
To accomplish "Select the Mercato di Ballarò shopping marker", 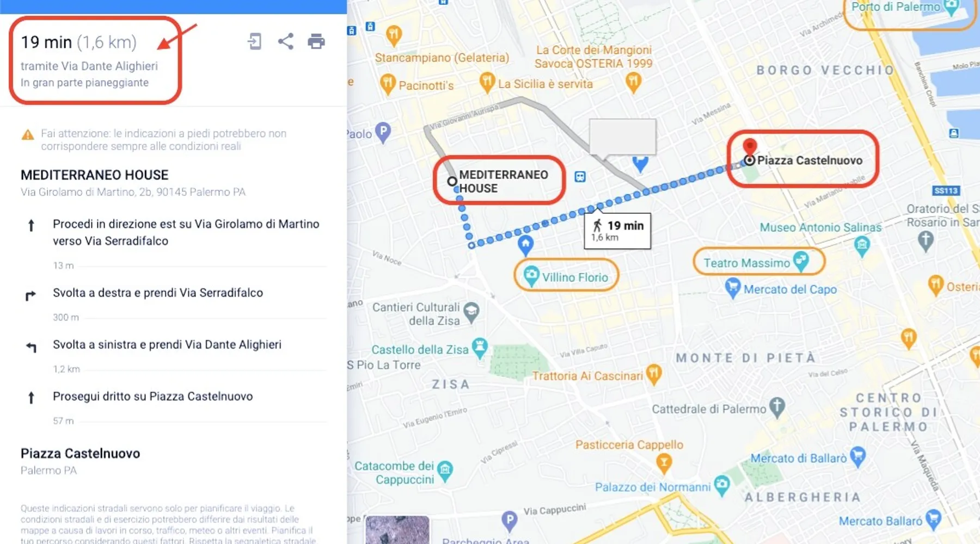I will click(857, 457).
